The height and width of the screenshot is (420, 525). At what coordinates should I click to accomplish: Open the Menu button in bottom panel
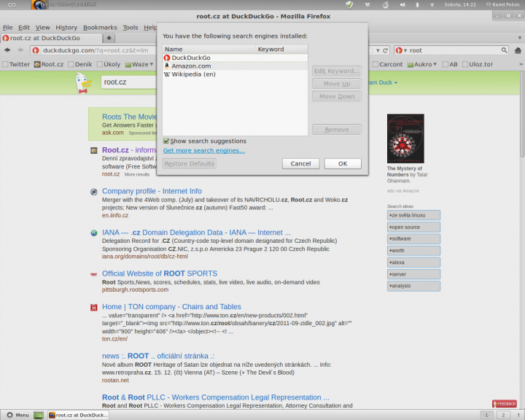18,416
